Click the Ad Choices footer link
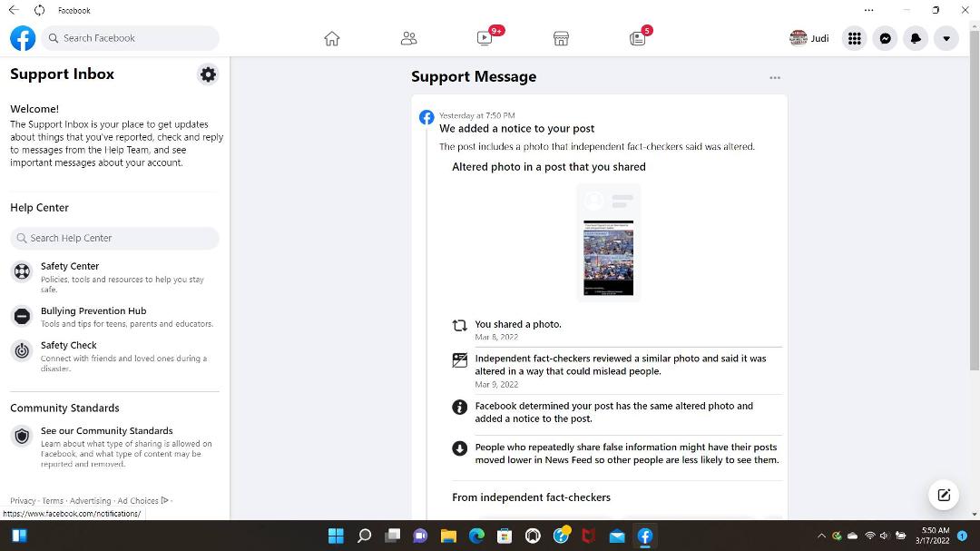The image size is (980, 551). pos(143,501)
